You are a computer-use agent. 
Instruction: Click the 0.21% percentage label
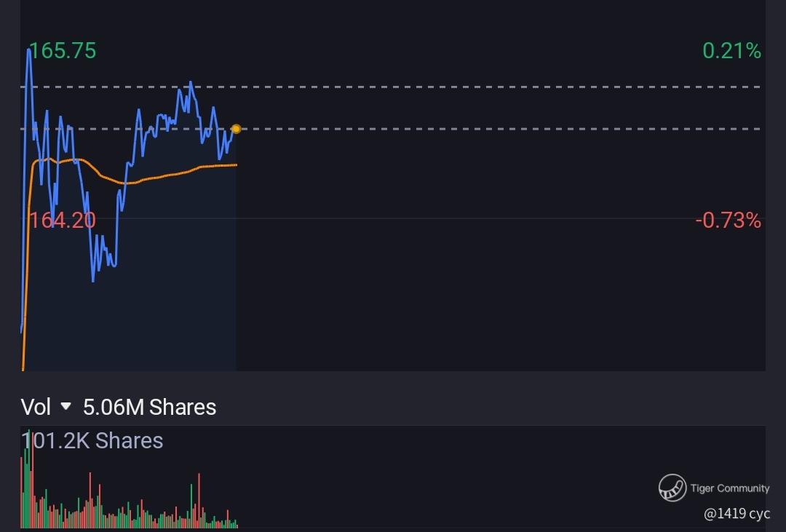[x=732, y=51]
